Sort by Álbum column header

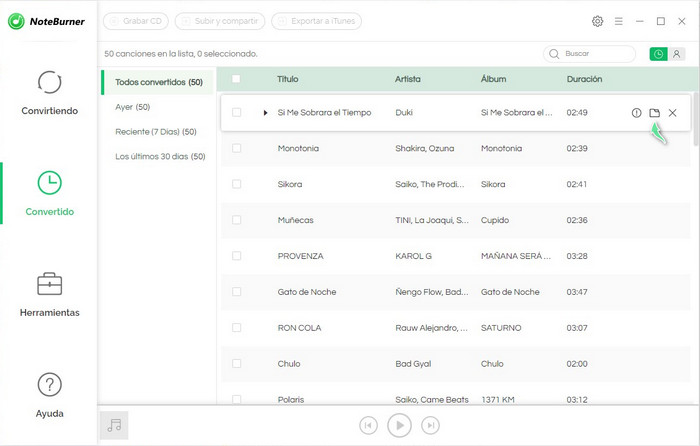[493, 79]
